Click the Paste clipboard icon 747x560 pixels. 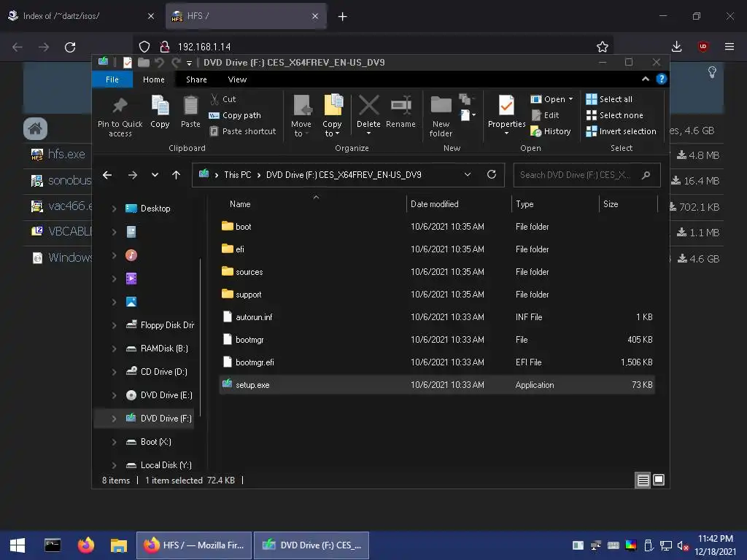click(x=190, y=106)
